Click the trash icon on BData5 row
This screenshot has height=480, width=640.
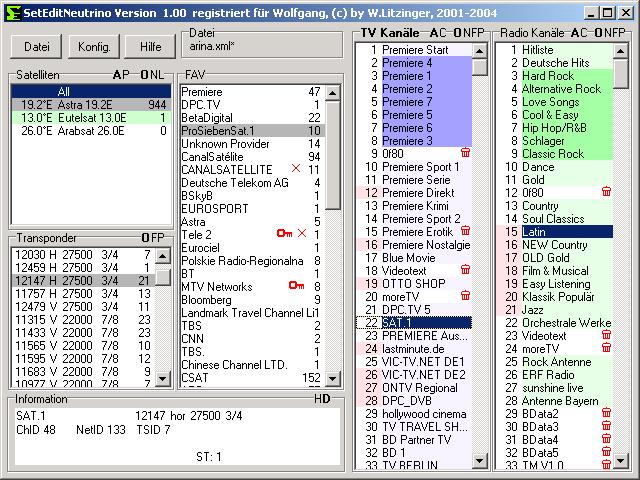(607, 452)
